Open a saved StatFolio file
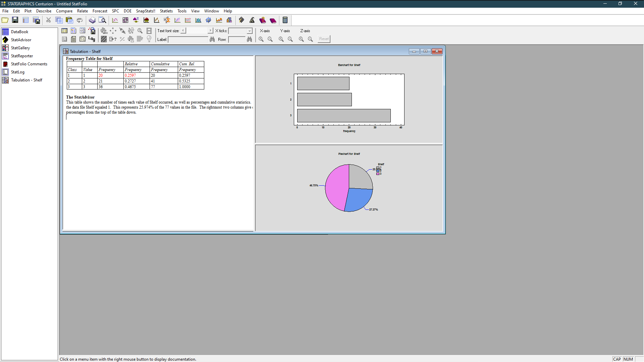644x362 pixels. (x=5, y=20)
